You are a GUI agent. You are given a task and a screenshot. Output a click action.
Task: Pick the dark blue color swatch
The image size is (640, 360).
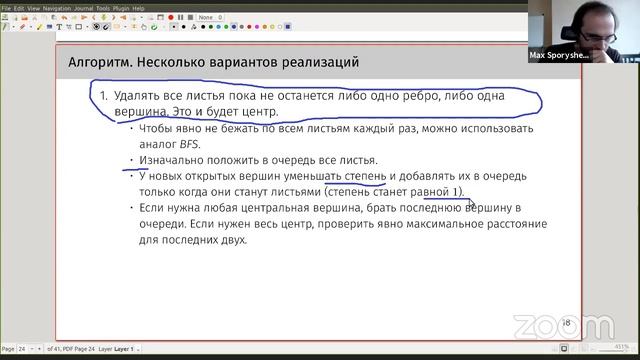234,27
